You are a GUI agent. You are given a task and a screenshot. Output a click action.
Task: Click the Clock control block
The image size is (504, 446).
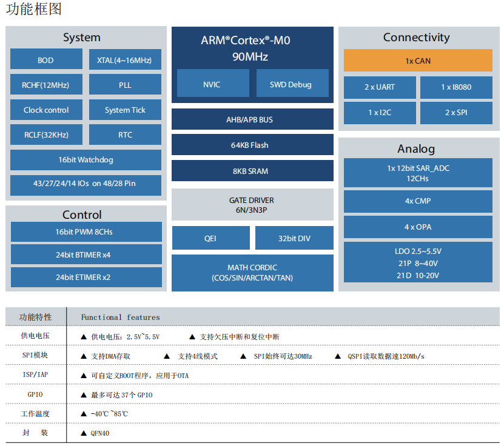46,110
